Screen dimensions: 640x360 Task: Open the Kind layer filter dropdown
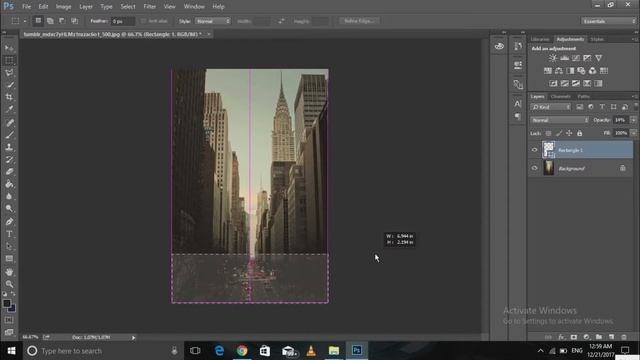tap(551, 107)
